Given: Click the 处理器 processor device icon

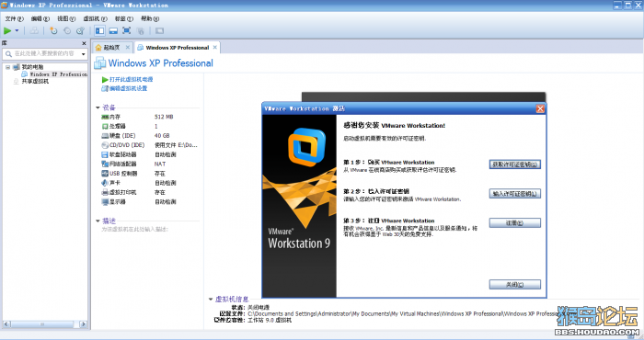Looking at the screenshot, I should 105,126.
